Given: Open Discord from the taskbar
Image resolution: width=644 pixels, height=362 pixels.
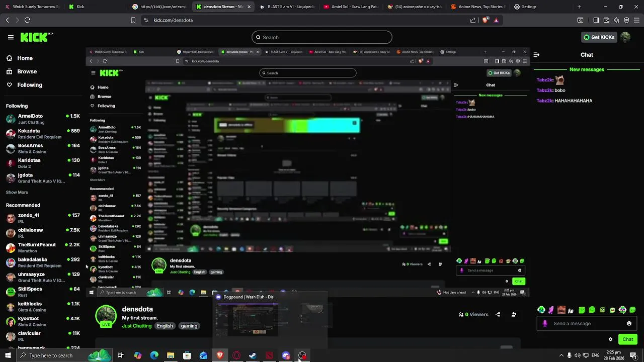Looking at the screenshot, I should click(286, 355).
